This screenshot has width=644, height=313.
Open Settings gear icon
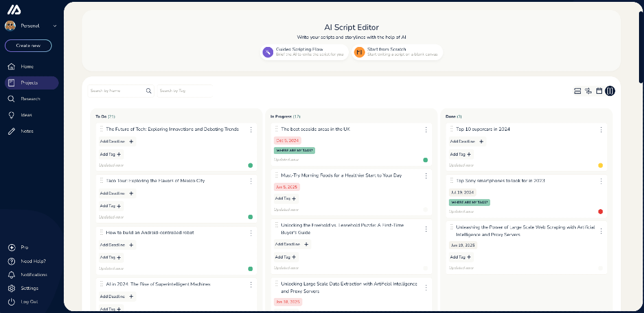12,289
